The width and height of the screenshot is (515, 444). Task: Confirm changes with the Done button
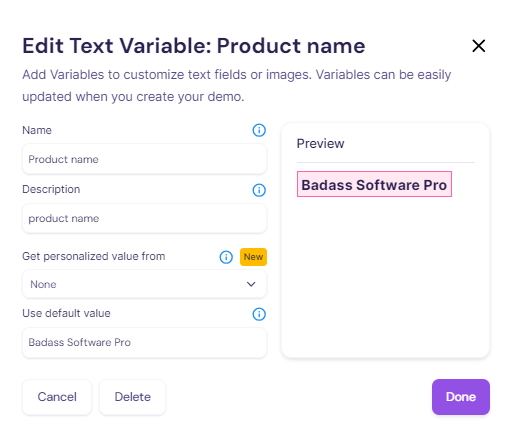[461, 397]
